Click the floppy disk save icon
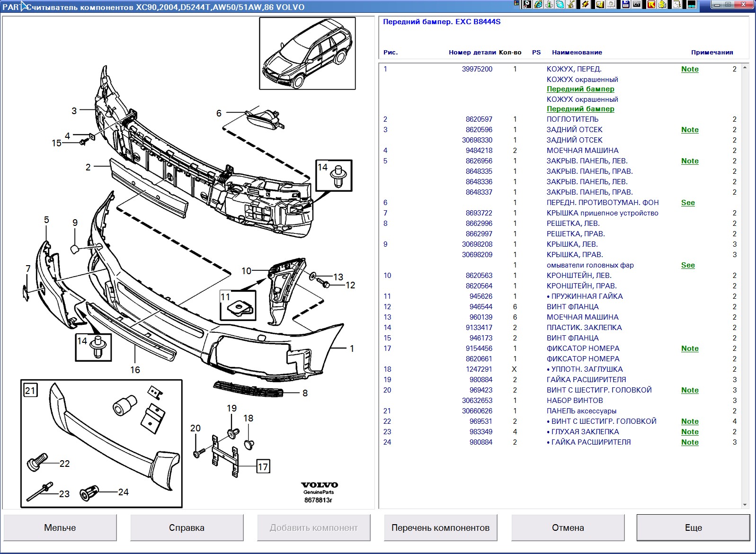This screenshot has width=756, height=554. (625, 4)
